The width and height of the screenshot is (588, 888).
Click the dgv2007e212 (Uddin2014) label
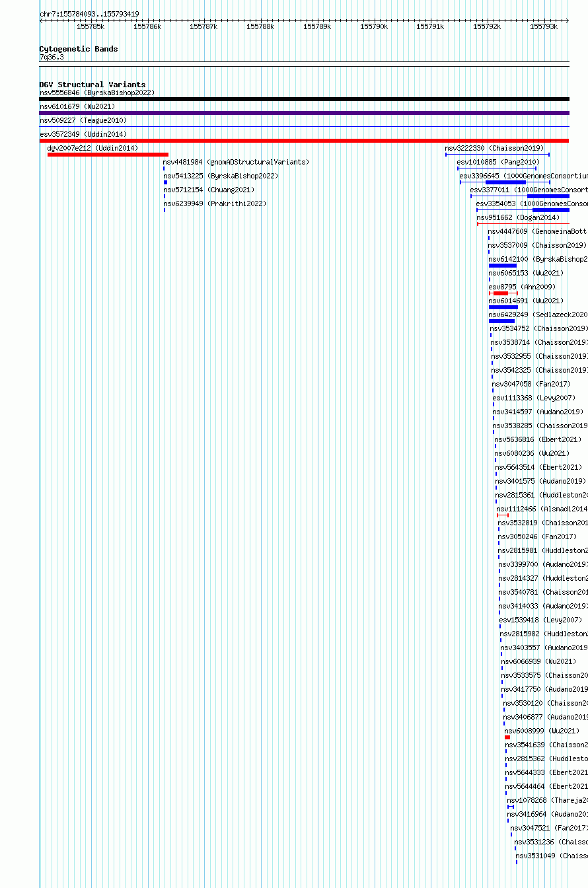[x=93, y=148]
